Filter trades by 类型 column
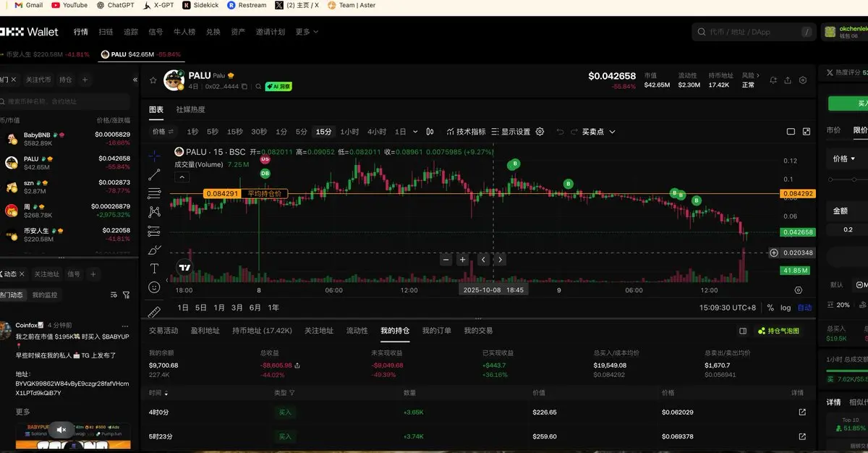 [284, 393]
